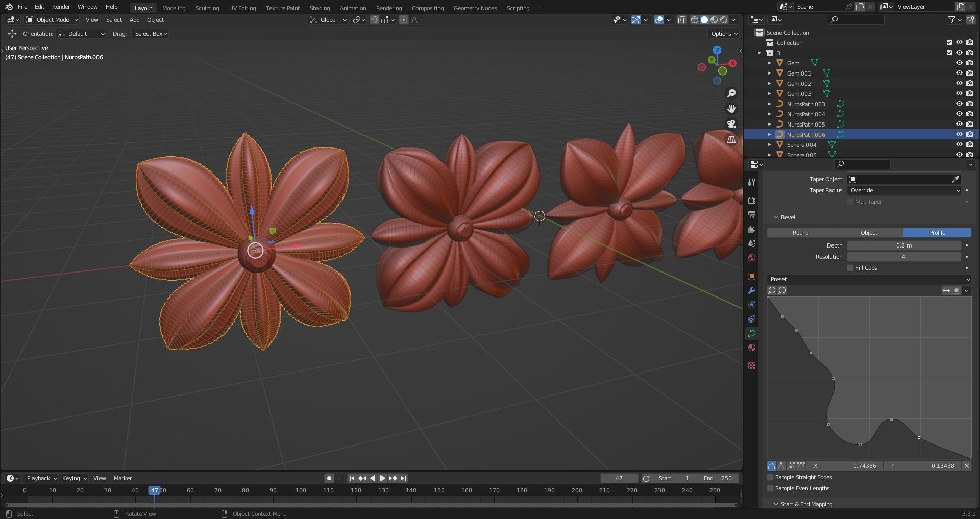Switch to the Sculpting workspace tab

click(207, 8)
